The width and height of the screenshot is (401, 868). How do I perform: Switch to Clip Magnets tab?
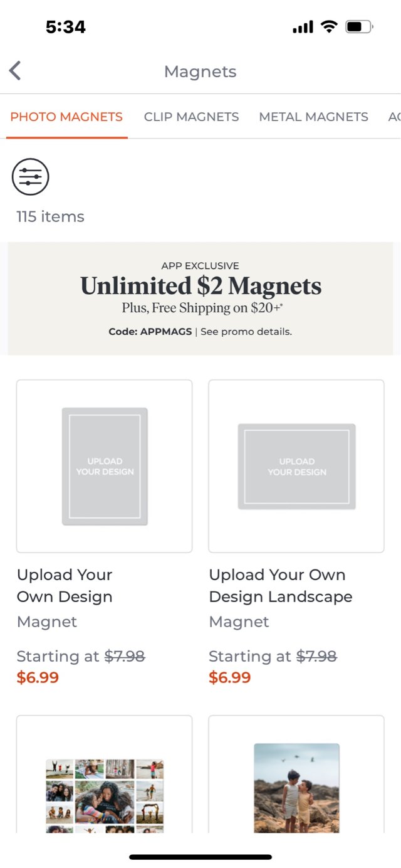(191, 117)
